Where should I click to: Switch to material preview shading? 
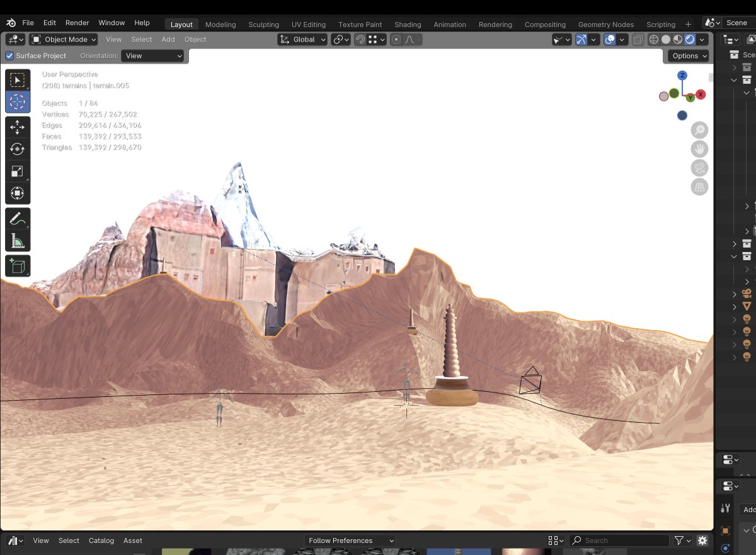678,40
